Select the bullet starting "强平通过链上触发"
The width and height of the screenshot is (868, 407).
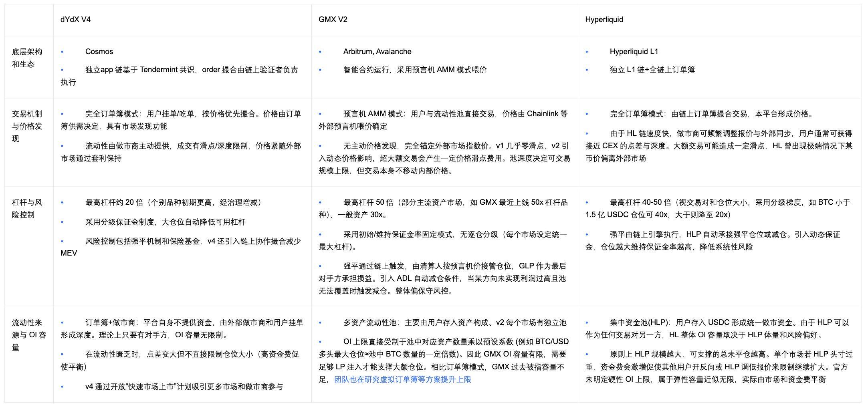[442, 278]
